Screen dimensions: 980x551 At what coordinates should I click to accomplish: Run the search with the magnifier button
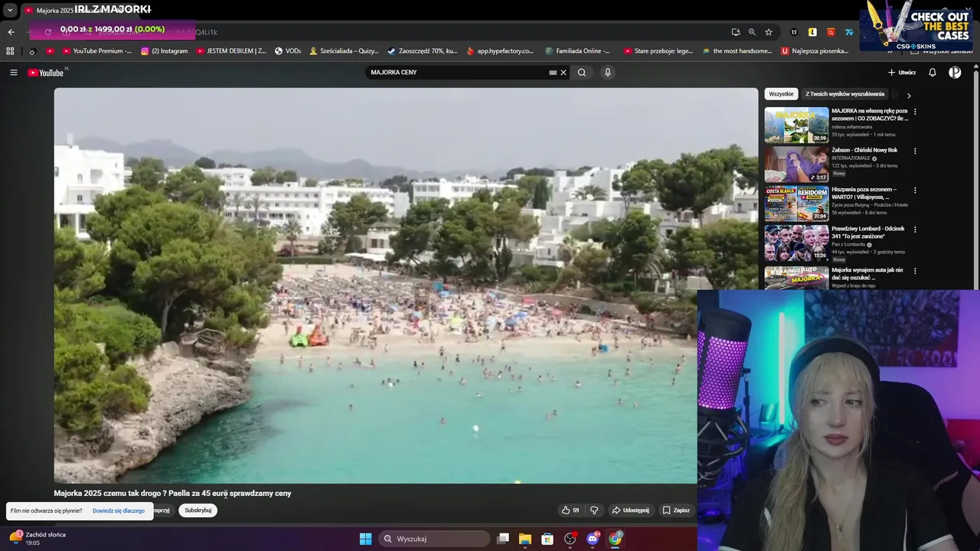(582, 73)
